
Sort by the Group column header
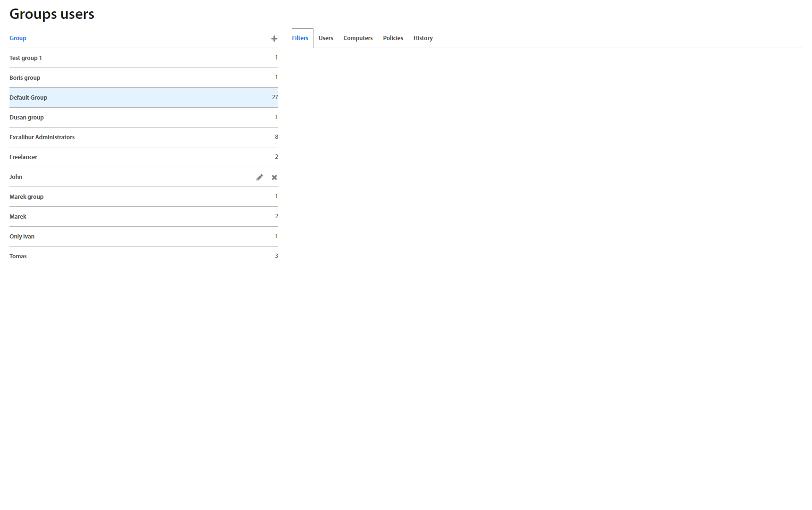click(18, 38)
